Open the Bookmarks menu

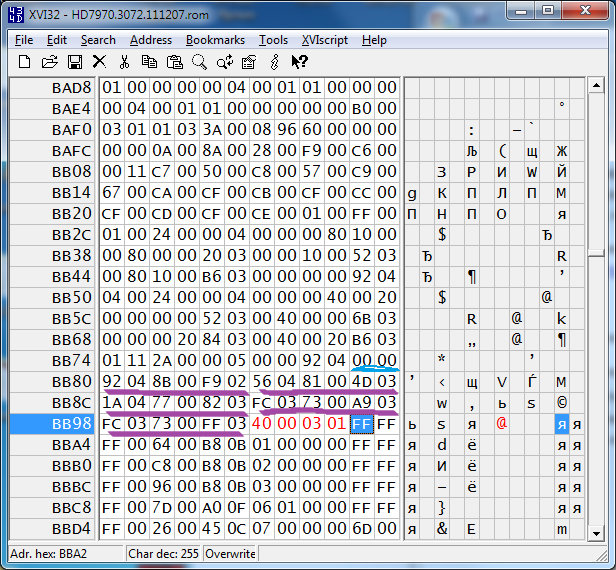215,40
